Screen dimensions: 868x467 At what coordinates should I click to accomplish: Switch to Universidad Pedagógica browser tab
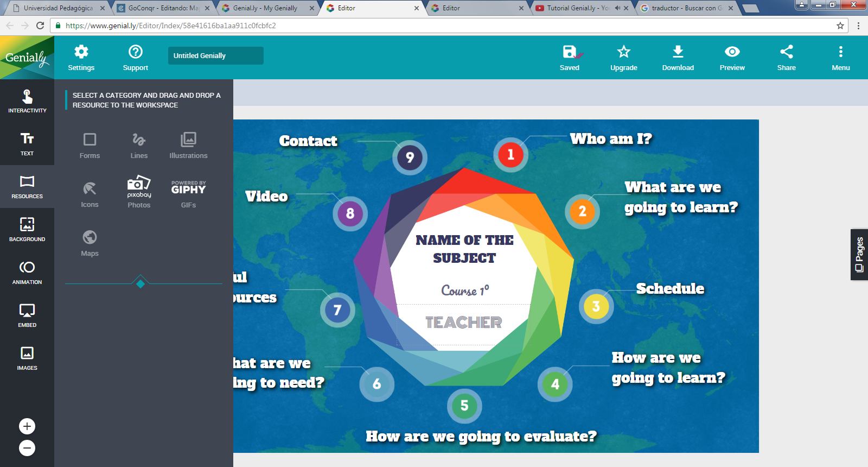(59, 8)
